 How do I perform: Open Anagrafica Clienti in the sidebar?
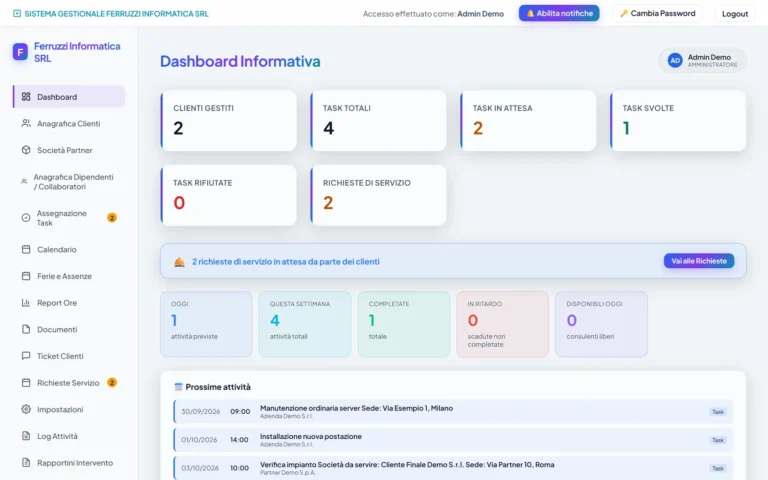[69, 123]
